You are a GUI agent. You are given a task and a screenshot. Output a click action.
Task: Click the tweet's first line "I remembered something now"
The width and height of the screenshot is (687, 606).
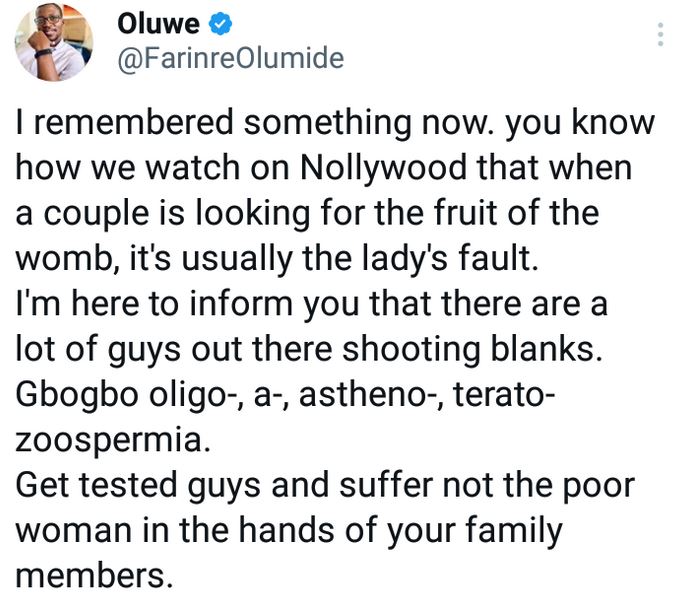coord(226,124)
